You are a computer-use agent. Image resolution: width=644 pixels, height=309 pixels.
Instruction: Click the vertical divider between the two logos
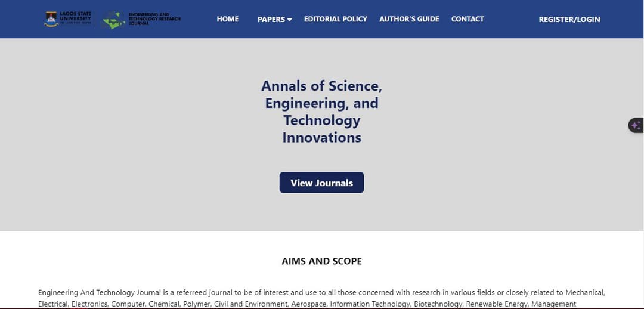(x=95, y=19)
